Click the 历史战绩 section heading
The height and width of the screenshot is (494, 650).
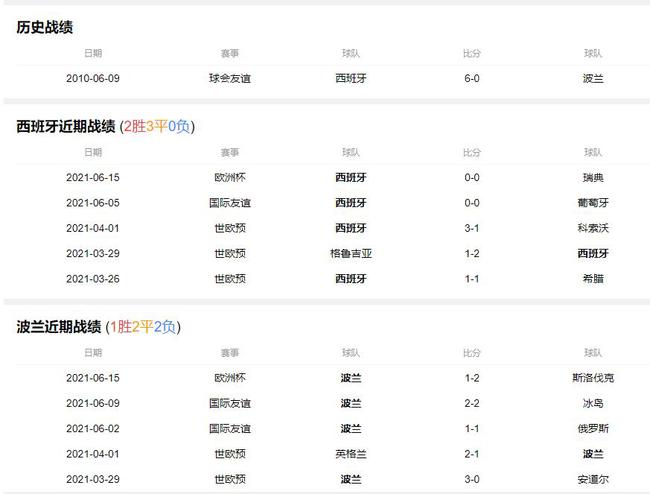click(45, 27)
